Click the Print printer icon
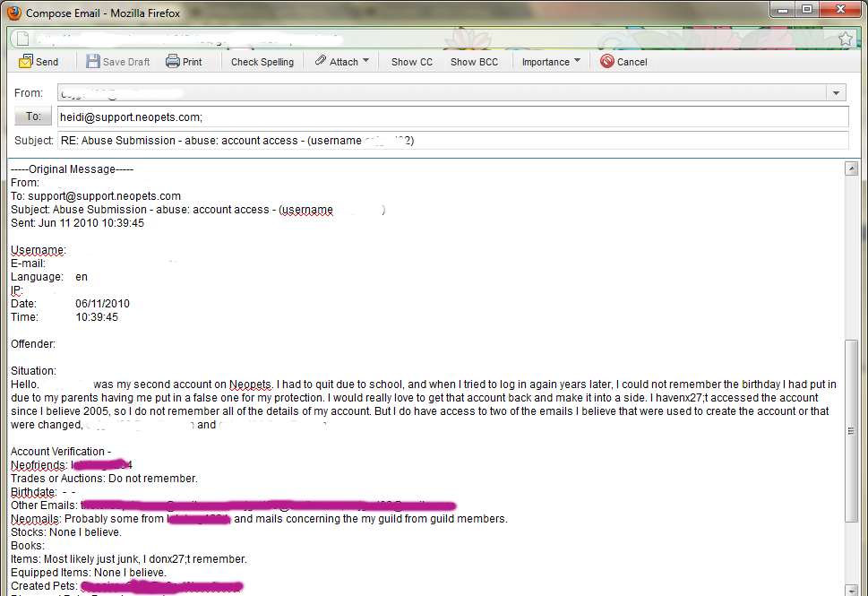This screenshot has width=868, height=596. 173,61
